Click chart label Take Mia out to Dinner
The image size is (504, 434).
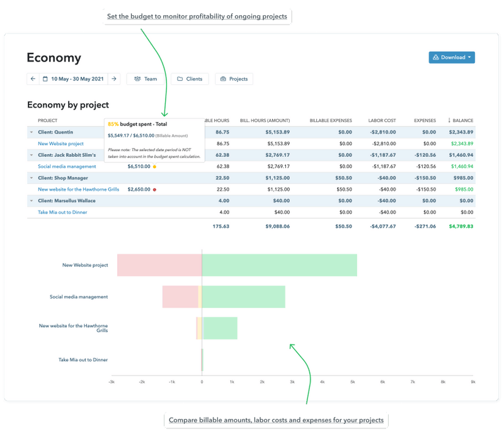pyautogui.click(x=83, y=360)
